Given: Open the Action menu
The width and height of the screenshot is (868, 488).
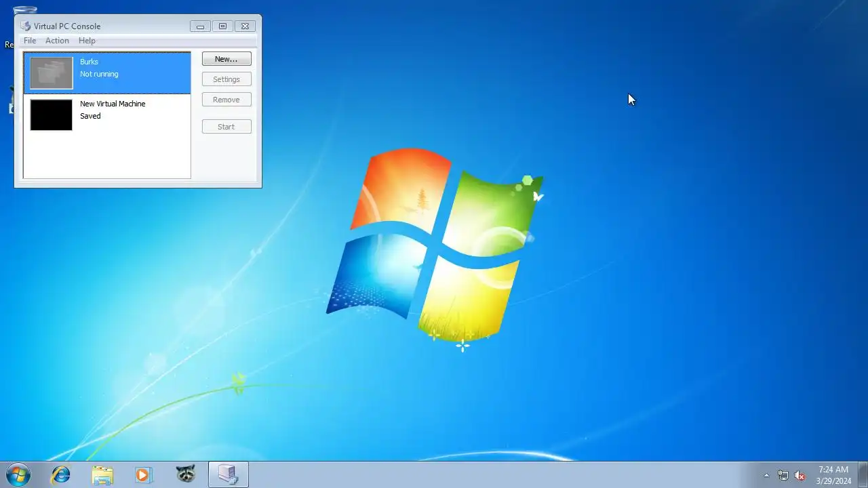Looking at the screenshot, I should pyautogui.click(x=57, y=41).
